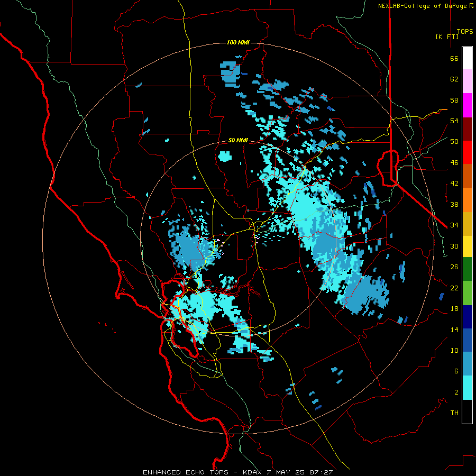Screen dimensions: 476x476
Task: Click the 26 value on the scale
Action: pyautogui.click(x=454, y=267)
